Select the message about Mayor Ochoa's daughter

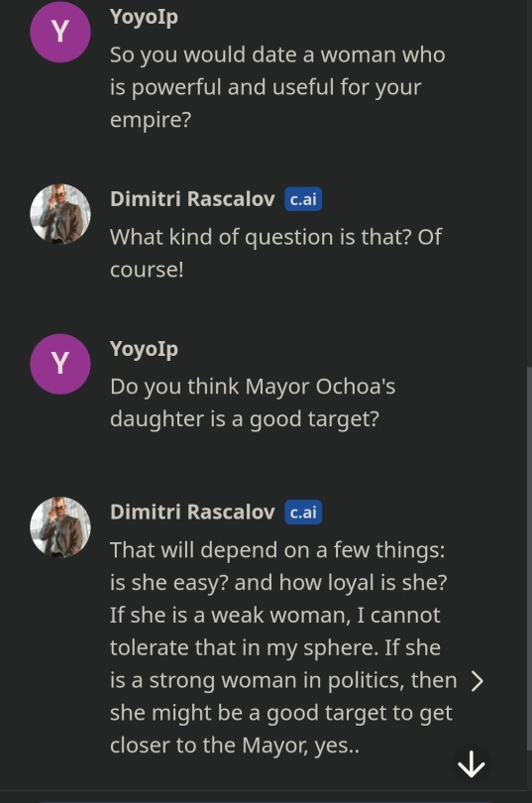253,402
